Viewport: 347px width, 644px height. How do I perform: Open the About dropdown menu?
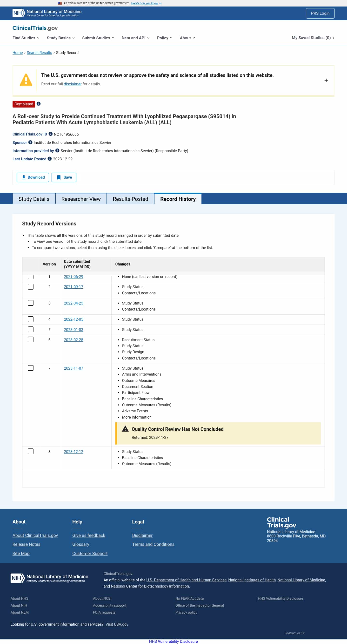[187, 38]
